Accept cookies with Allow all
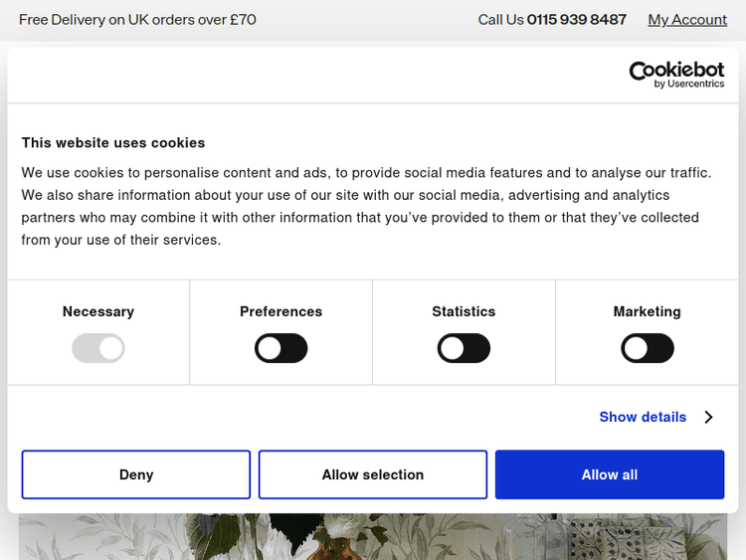This screenshot has height=560, width=746. [x=610, y=474]
